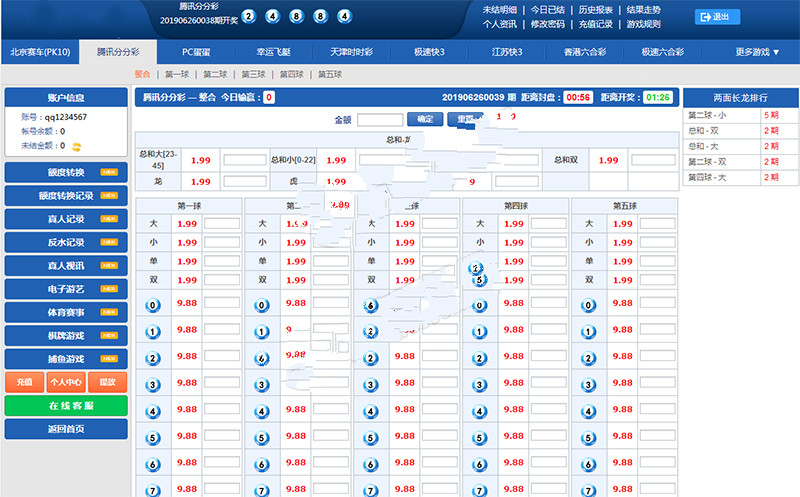Switch to the 极速快3 tab
This screenshot has width=800, height=497.
(429, 52)
